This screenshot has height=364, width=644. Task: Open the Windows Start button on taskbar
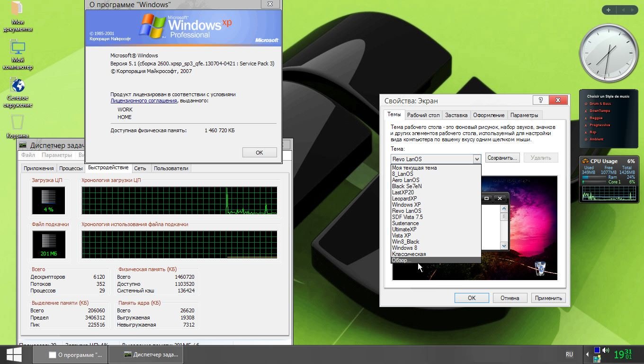click(x=14, y=354)
